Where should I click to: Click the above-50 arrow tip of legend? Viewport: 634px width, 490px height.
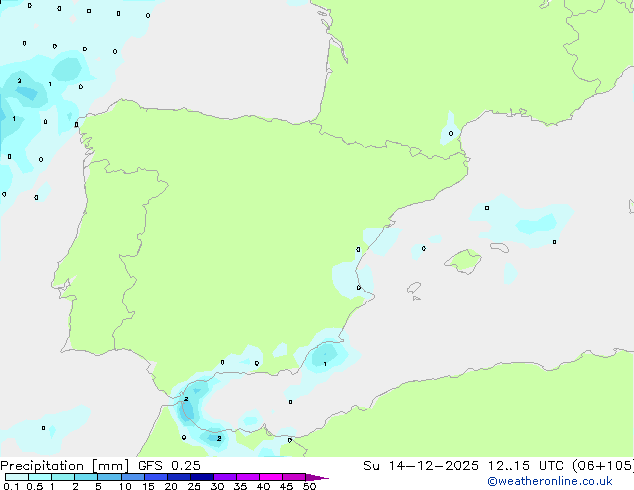click(317, 477)
